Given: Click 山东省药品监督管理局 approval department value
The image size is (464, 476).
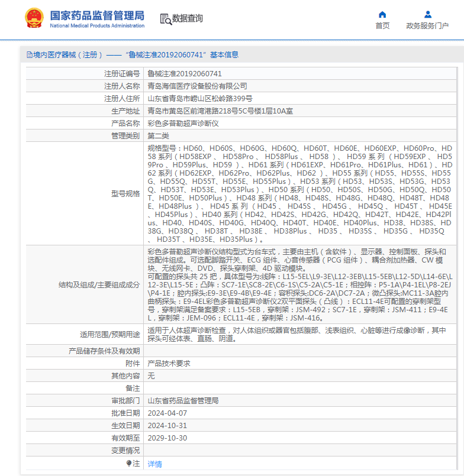Looking at the screenshot, I should tap(183, 401).
